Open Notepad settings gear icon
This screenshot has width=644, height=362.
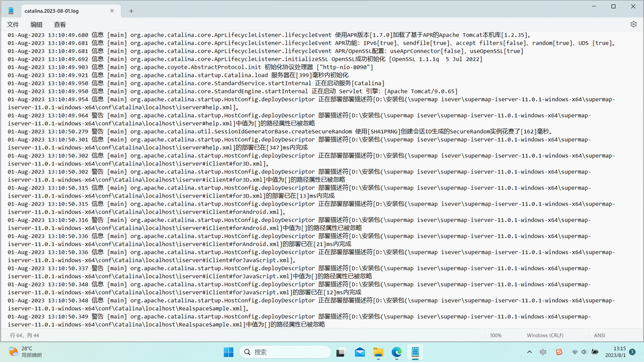(x=633, y=24)
